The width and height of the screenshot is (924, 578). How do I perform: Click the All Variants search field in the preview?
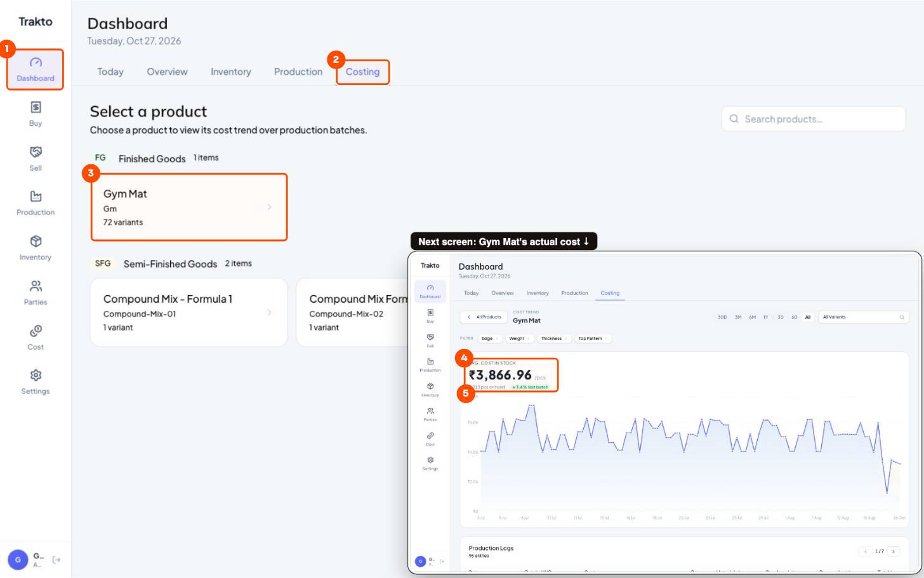[863, 317]
